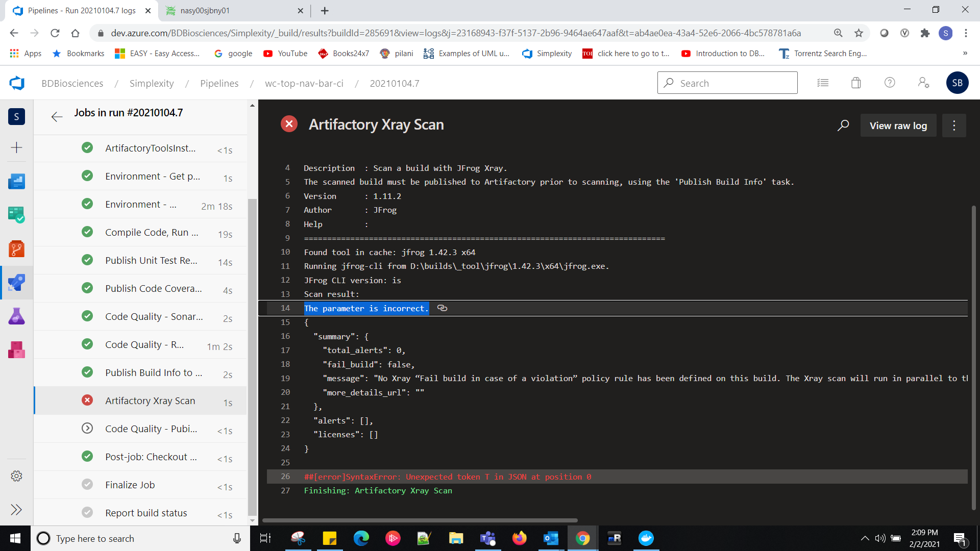
Task: Open project settings gear icon
Action: click(16, 476)
